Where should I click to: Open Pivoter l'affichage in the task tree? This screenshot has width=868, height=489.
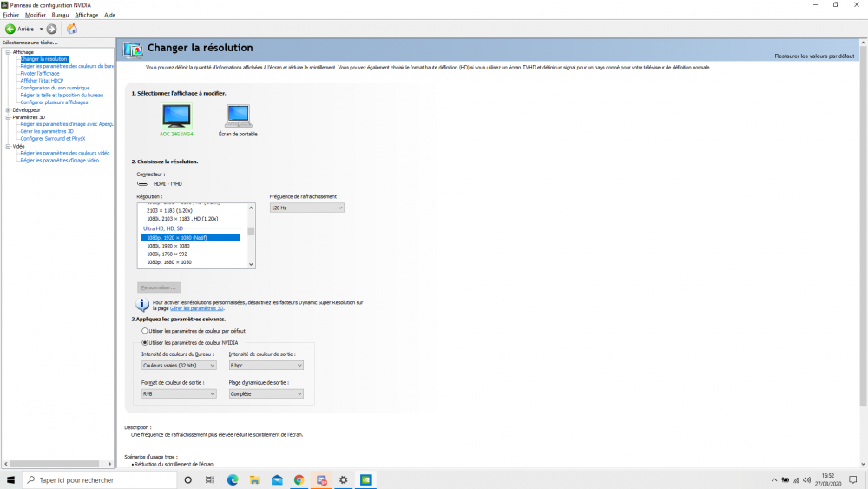tap(40, 73)
